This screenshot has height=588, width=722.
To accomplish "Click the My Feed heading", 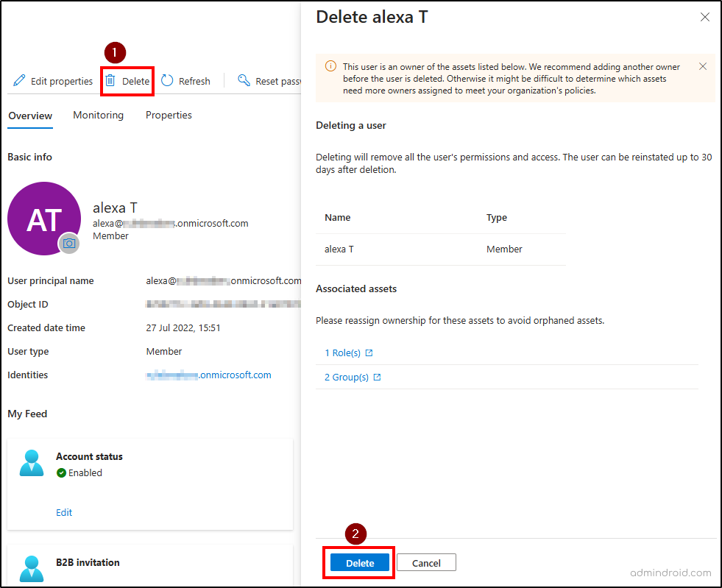I will [27, 414].
